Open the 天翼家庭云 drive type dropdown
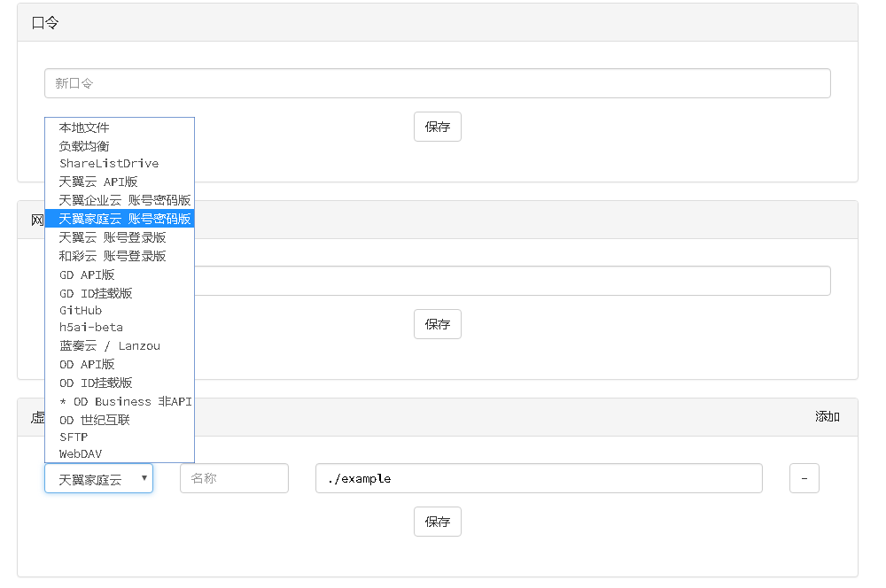The width and height of the screenshot is (886, 588). coord(99,478)
